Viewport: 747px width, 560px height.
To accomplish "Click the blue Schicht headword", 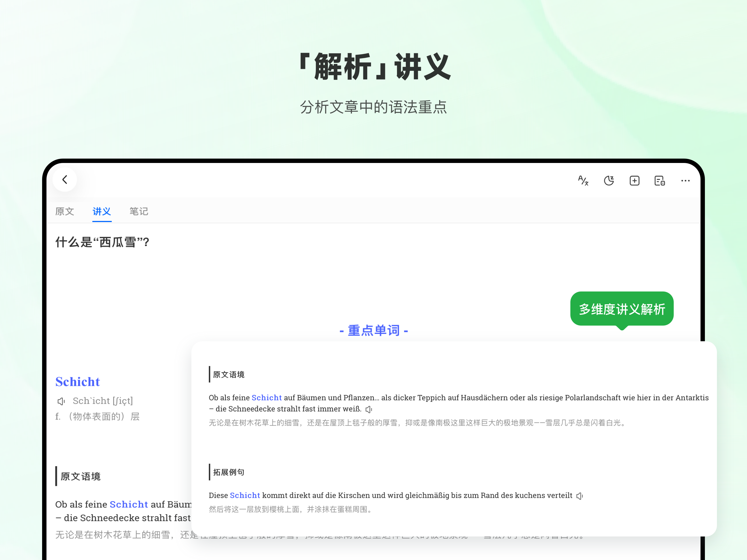I will (78, 382).
